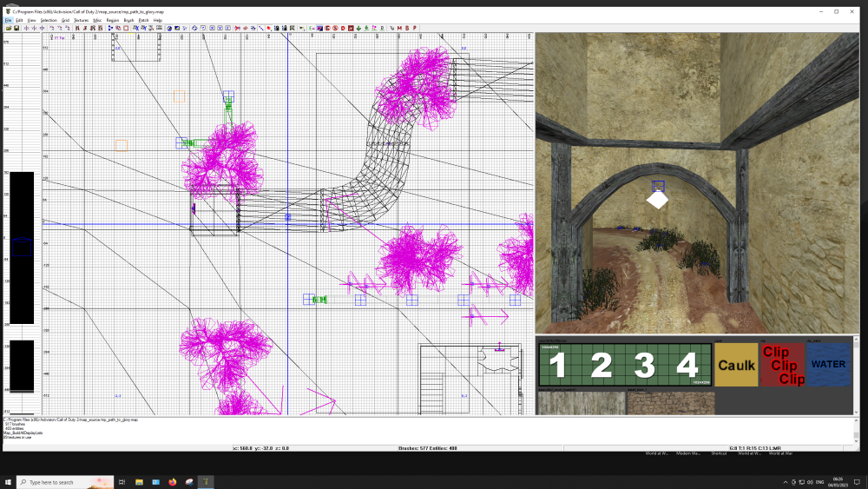Click the Brushes and Entities count status text

(427, 448)
